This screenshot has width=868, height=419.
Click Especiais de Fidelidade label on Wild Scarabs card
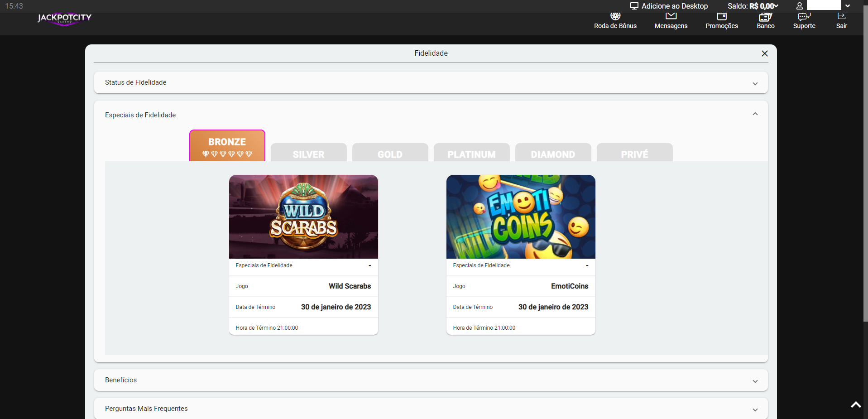[x=264, y=265]
